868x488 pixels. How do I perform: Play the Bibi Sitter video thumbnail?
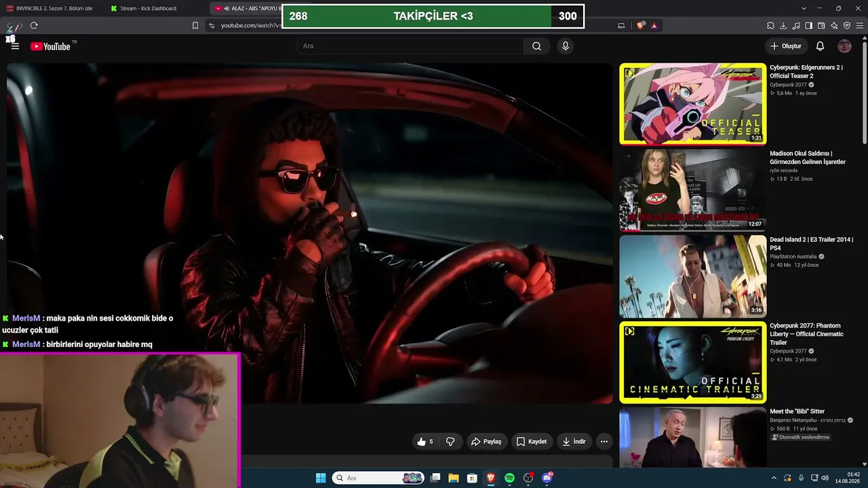click(692, 437)
